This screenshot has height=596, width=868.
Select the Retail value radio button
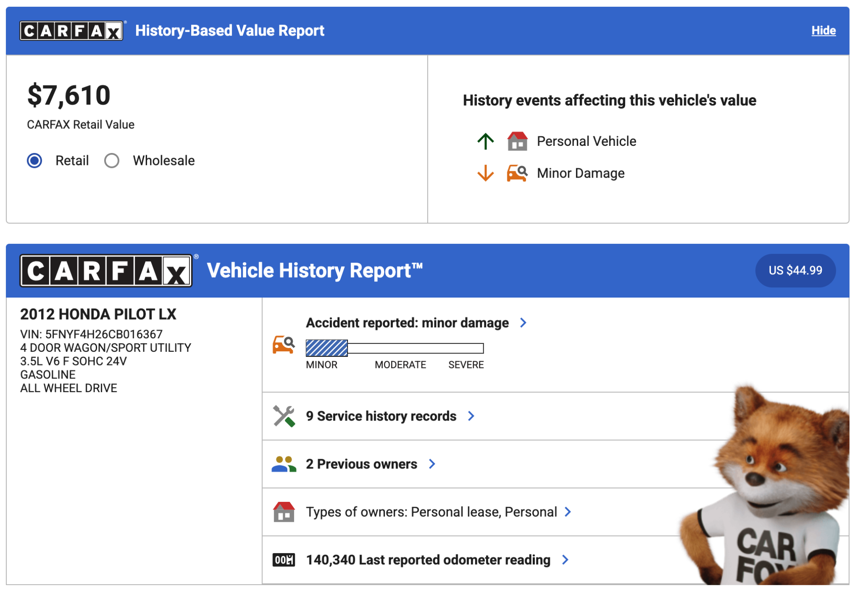34,161
